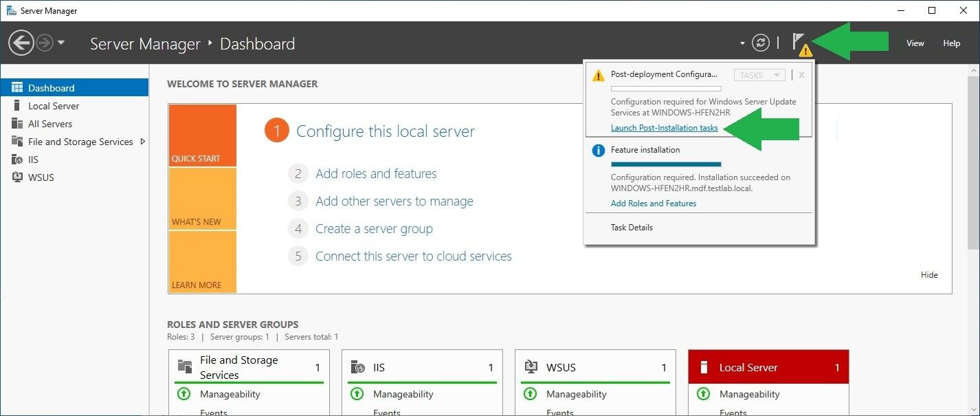Click Manageability status icon in Local Server tile

pos(703,394)
